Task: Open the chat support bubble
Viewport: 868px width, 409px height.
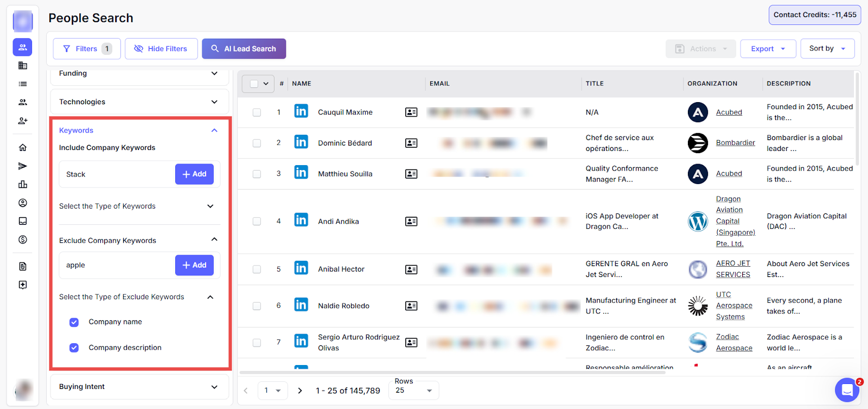Action: click(x=847, y=389)
